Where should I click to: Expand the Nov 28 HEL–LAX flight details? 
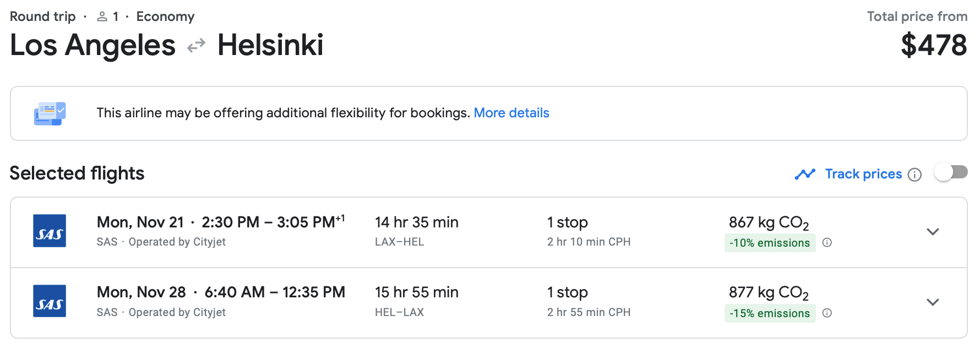[x=933, y=302]
